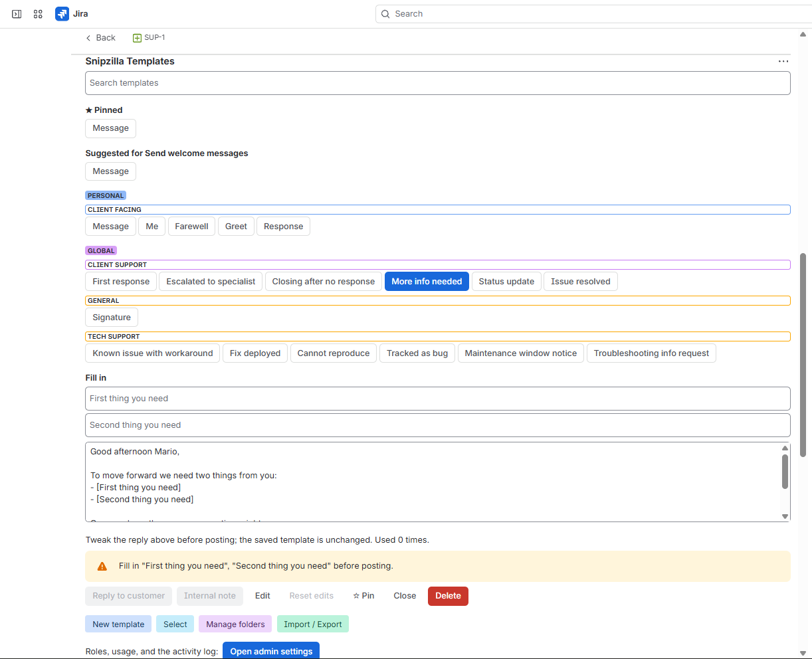
Task: Click the Internal note button
Action: [210, 596]
